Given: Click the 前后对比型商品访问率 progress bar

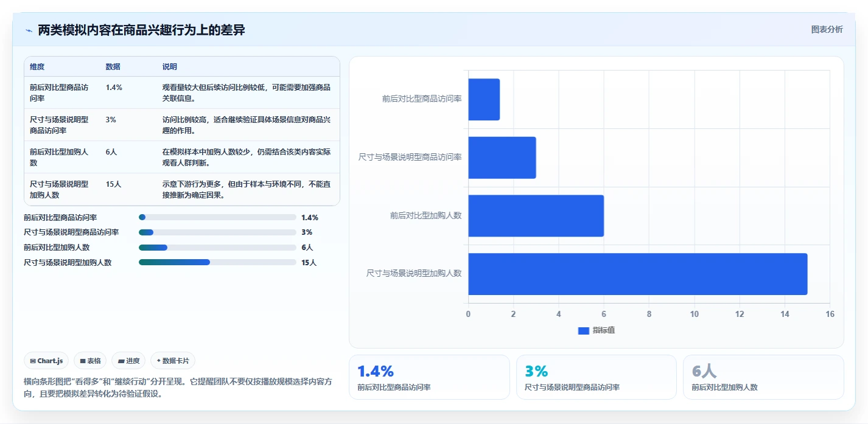Looking at the screenshot, I should point(217,217).
